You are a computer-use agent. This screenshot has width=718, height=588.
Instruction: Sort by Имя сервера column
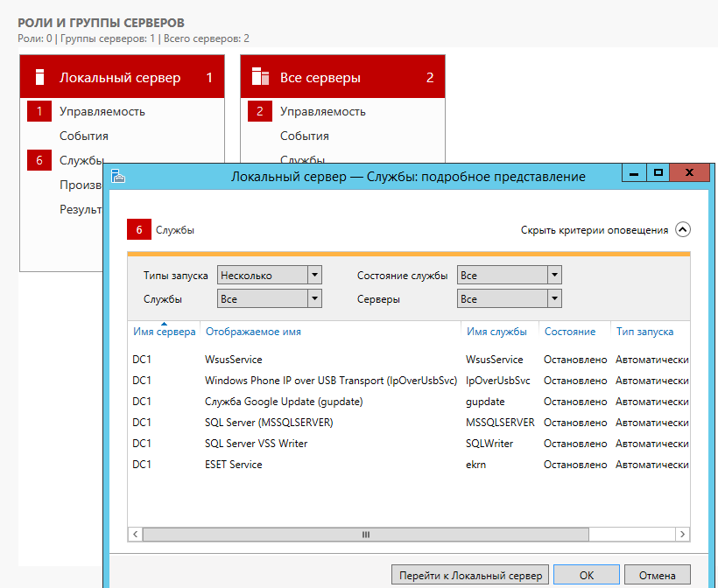[165, 332]
